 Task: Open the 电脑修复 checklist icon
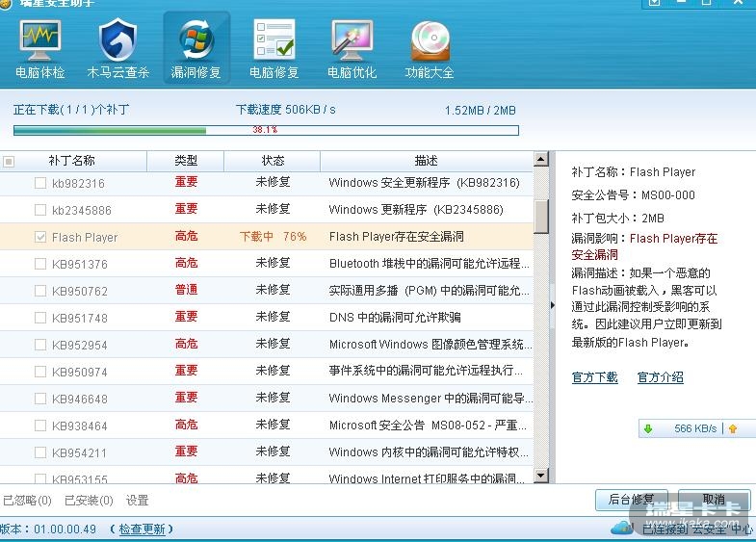[274, 39]
